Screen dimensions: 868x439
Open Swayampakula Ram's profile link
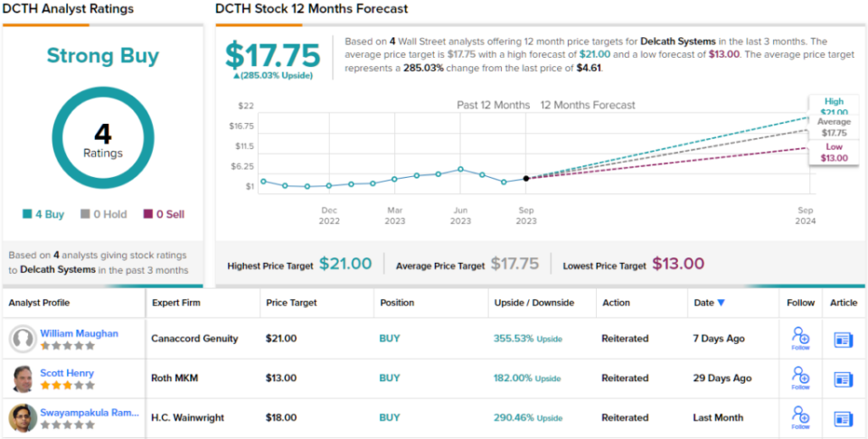(90, 413)
